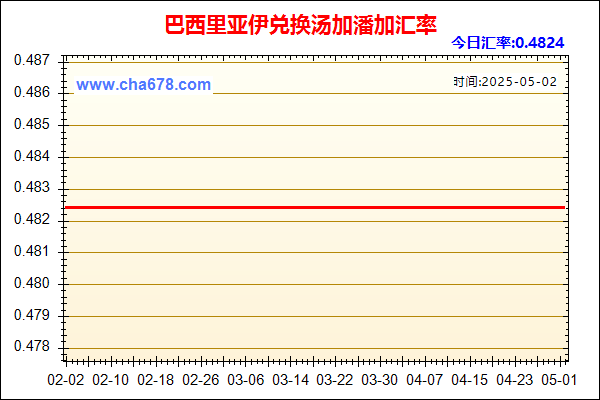Select y-axis label 0.478
Screen dimensions: 600x400
pyautogui.click(x=32, y=346)
